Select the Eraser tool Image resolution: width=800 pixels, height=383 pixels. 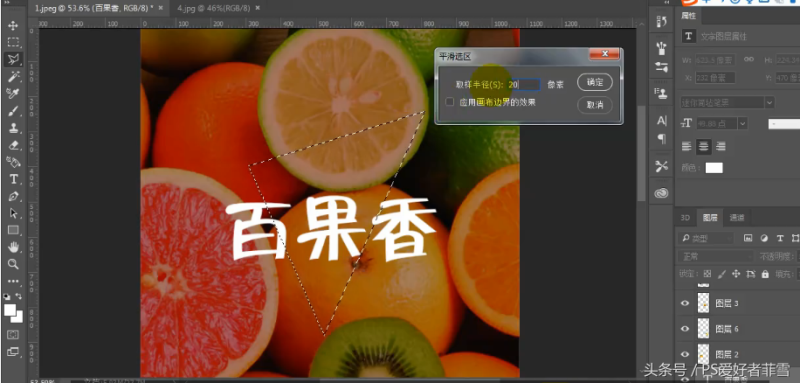(13, 145)
